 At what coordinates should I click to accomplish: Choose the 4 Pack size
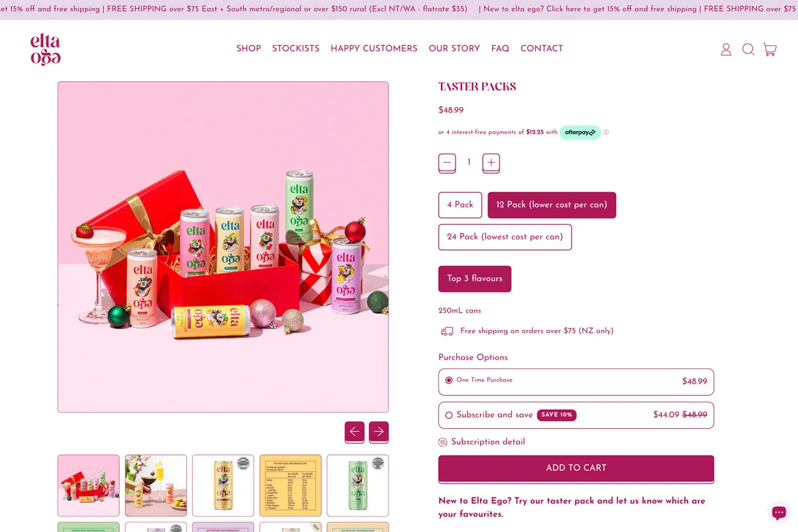click(460, 205)
